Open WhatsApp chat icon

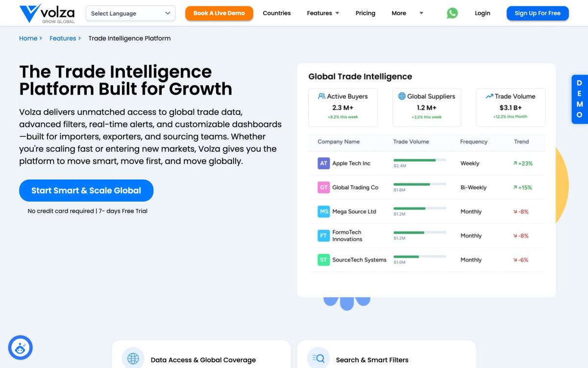[x=452, y=13]
